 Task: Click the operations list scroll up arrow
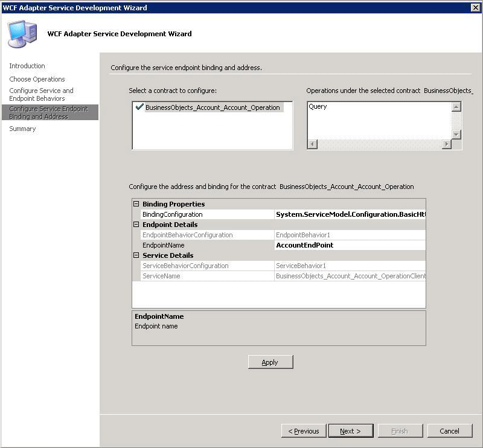(456, 107)
